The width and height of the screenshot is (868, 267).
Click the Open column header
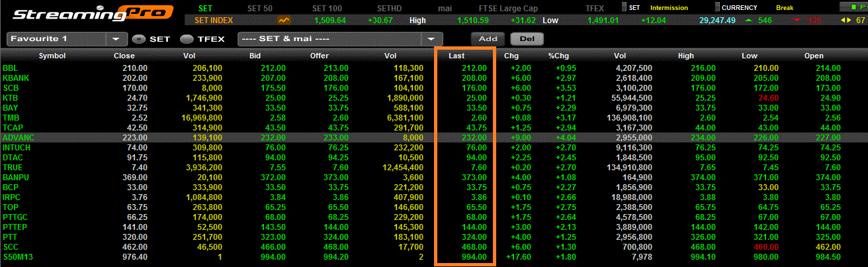814,56
